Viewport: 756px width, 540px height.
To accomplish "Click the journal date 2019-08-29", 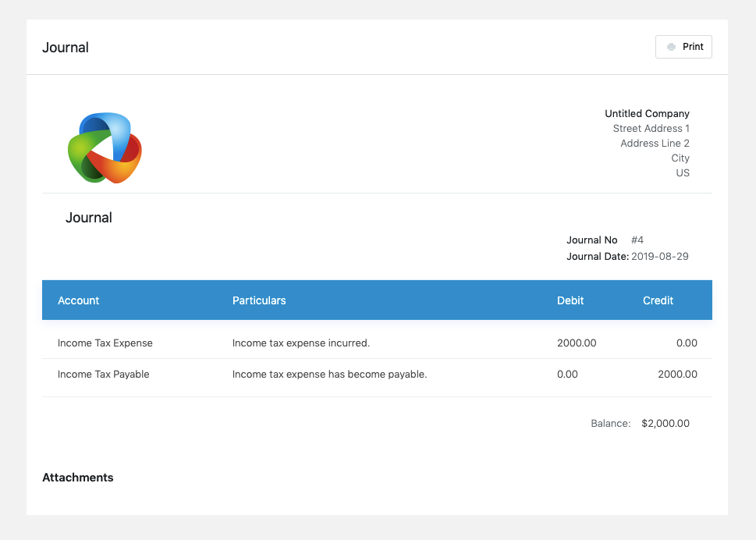I will pyautogui.click(x=659, y=256).
